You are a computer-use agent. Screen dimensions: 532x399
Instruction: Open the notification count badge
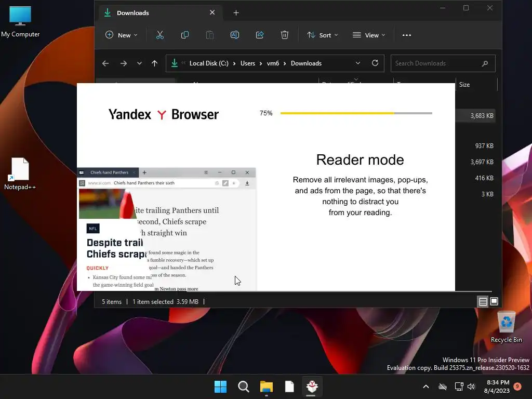517,386
